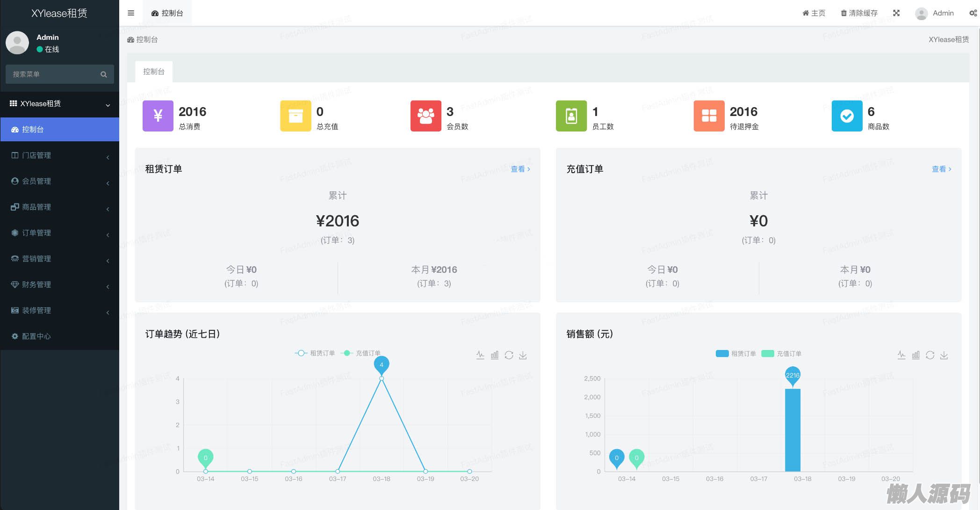Viewport: 980px width, 510px height.
Task: Open 配置中心 in the sidebar
Action: pyautogui.click(x=36, y=336)
